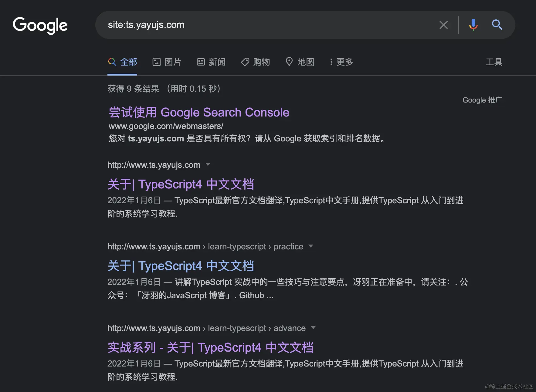536x392 pixels.
Task: Click the 图片 tab image icon
Action: [156, 62]
